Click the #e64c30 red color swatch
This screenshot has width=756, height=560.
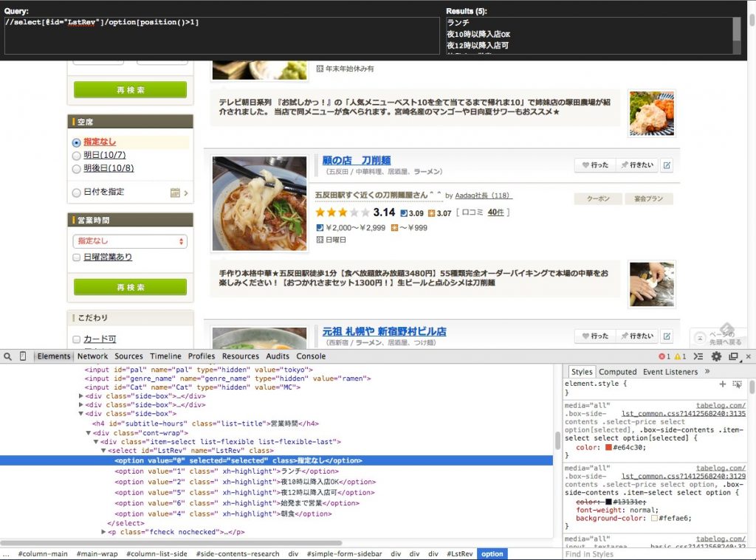pos(608,447)
